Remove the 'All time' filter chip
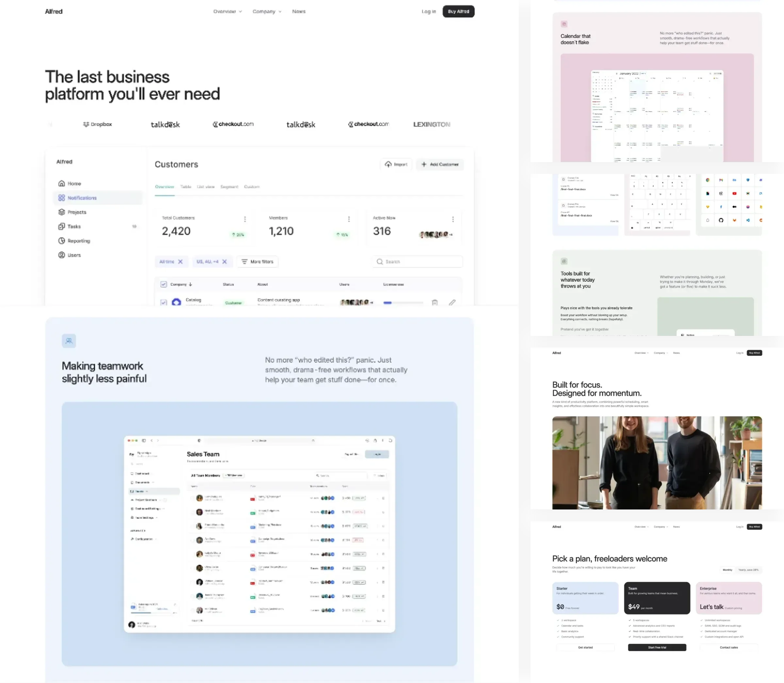The height and width of the screenshot is (683, 784). point(181,261)
